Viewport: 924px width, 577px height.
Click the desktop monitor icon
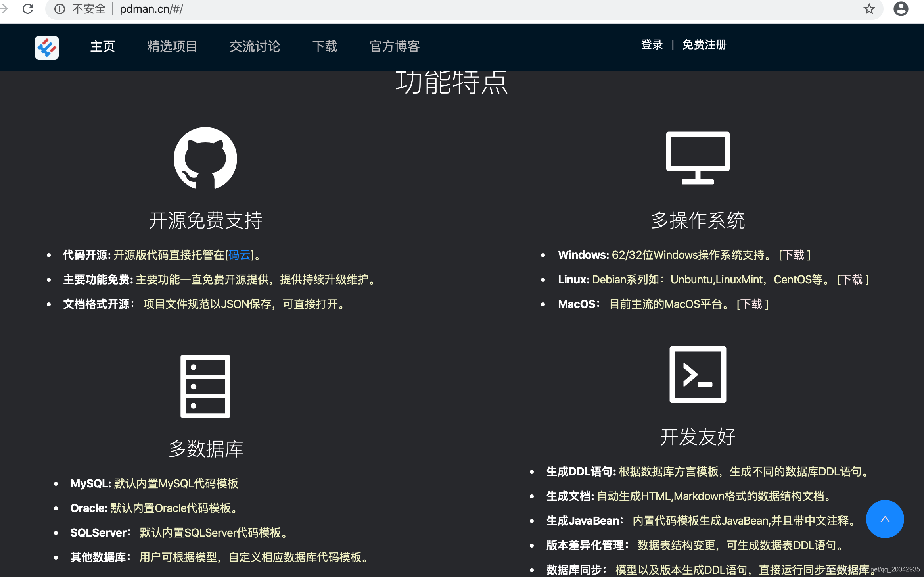click(698, 158)
